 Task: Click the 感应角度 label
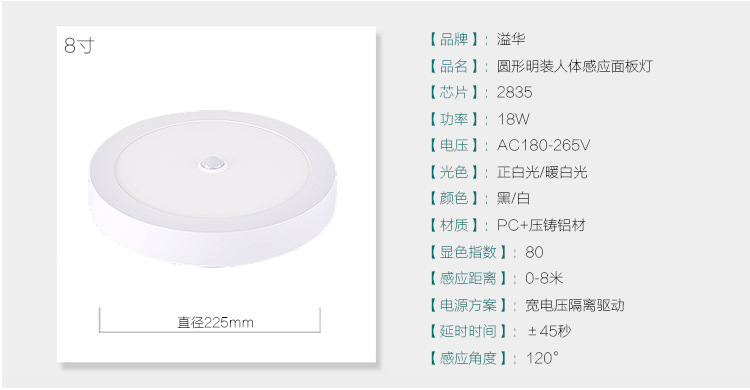coord(468,358)
